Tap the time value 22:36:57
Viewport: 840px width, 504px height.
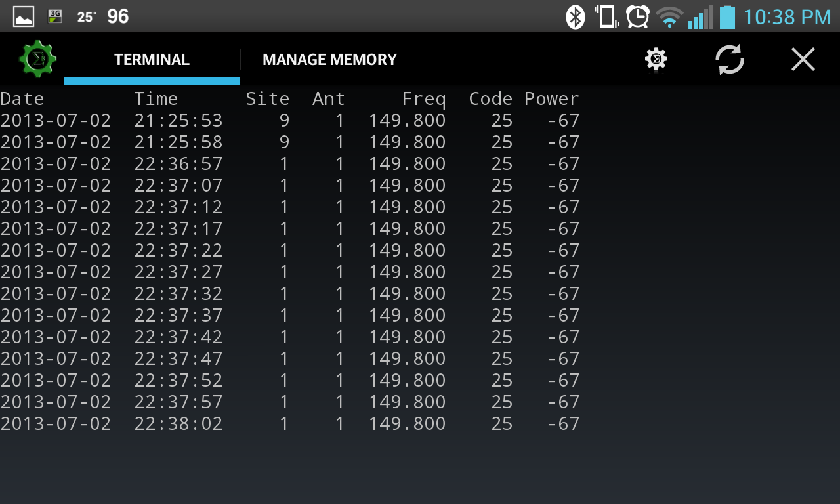pos(178,164)
